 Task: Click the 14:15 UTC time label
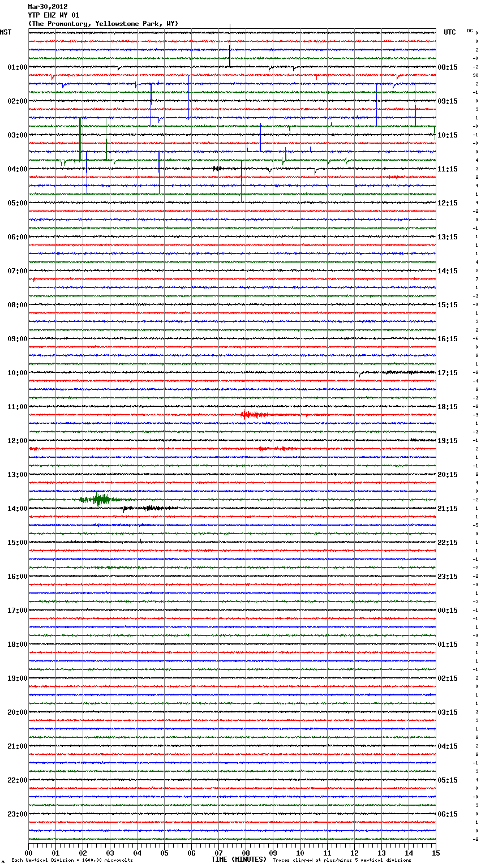[448, 270]
